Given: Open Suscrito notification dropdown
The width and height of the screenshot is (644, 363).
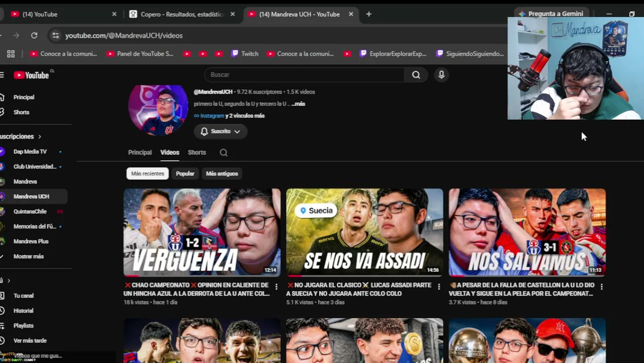Looking at the screenshot, I should (220, 131).
